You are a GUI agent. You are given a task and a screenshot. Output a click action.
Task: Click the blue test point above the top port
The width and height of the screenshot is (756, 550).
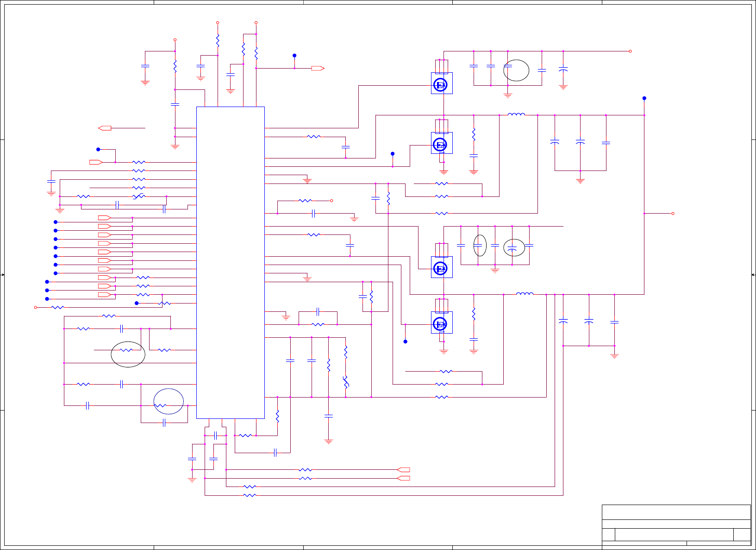click(294, 56)
